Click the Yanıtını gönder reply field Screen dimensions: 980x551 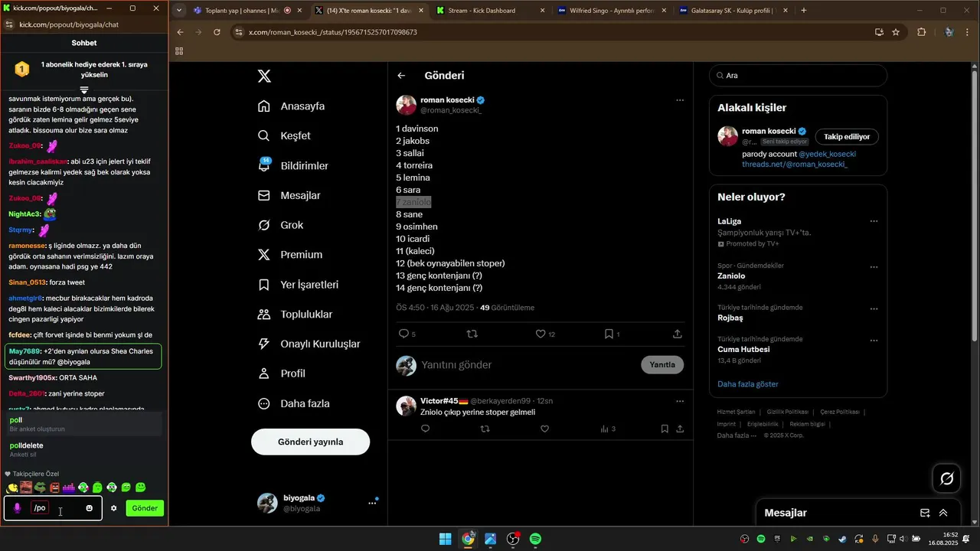(x=528, y=365)
